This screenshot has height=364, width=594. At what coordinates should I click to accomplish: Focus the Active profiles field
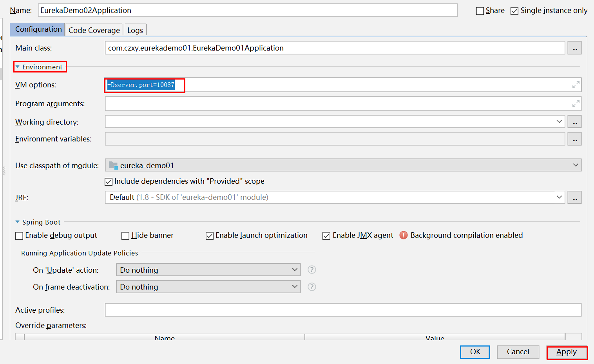[x=343, y=310]
